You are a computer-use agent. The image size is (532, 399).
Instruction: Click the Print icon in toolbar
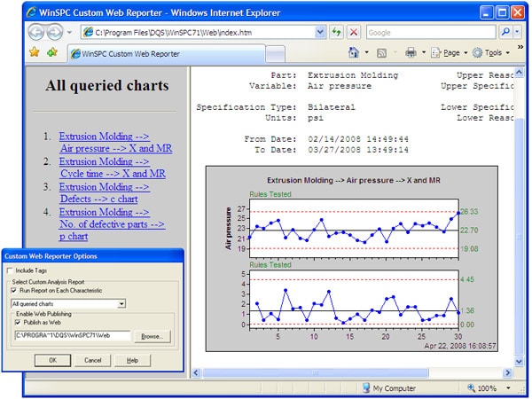click(411, 53)
